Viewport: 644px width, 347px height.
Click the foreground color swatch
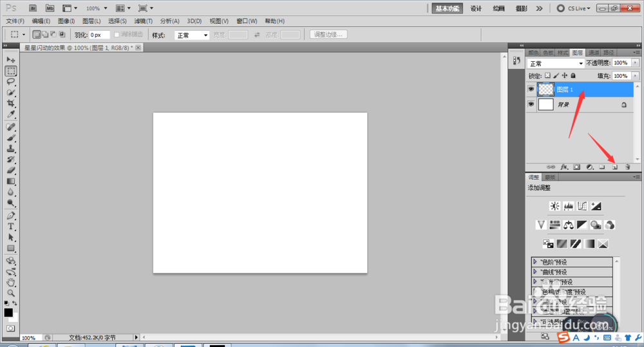[8, 312]
